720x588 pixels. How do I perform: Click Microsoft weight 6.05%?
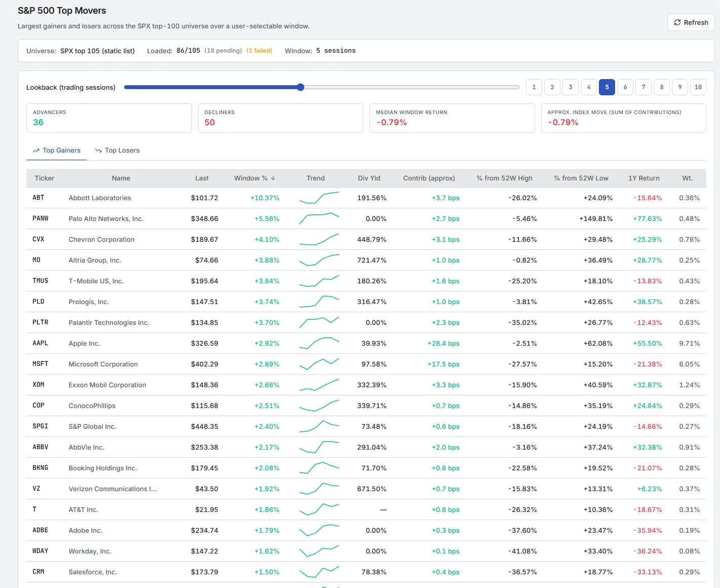[x=689, y=364]
